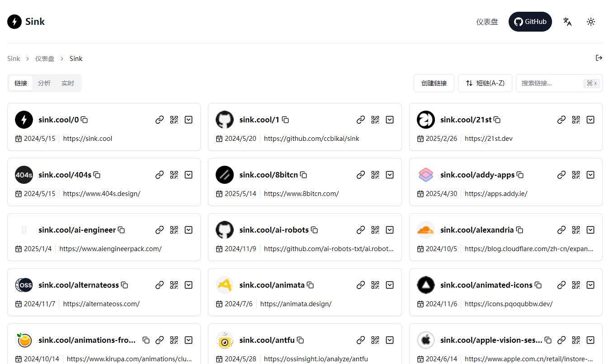Expand options menu for sink.cool/1
Viewport: 609px width, 364px height.
[x=390, y=120]
